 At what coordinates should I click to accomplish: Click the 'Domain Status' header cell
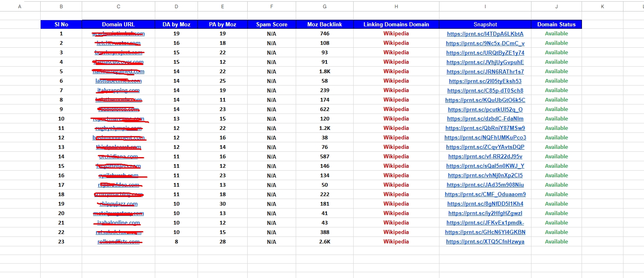(556, 24)
